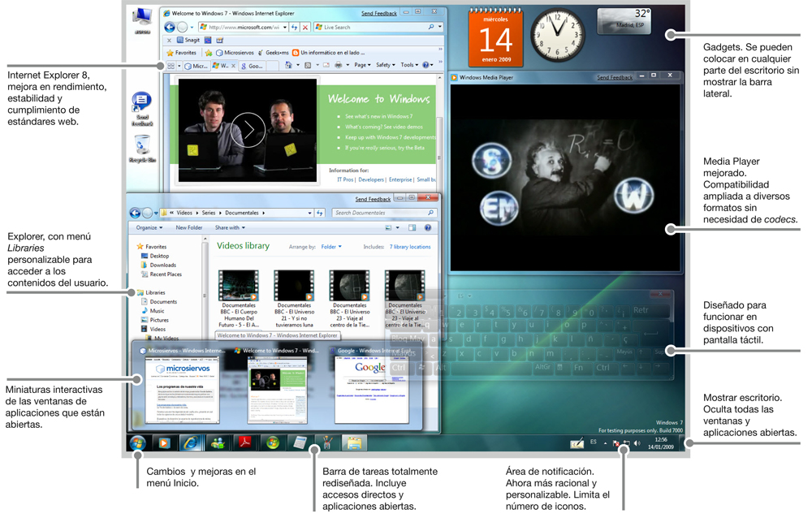The width and height of the screenshot is (812, 518).
Task: Open the 7 library locations link
Action: (x=410, y=247)
